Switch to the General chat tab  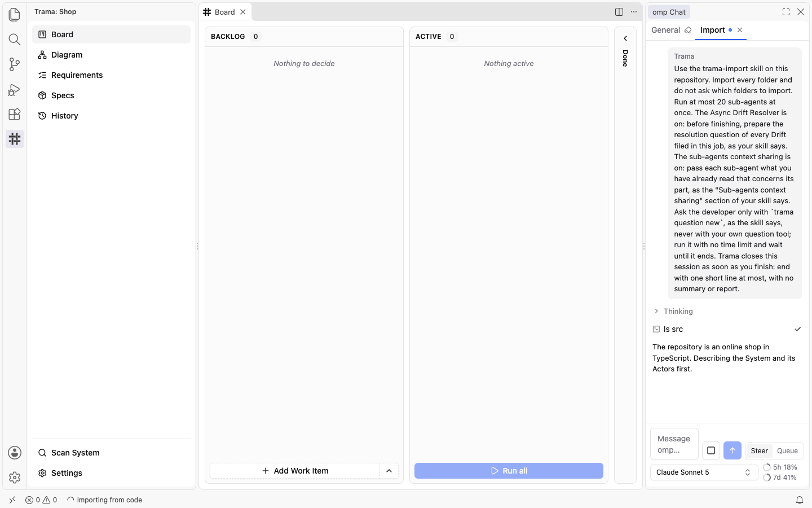tap(665, 30)
